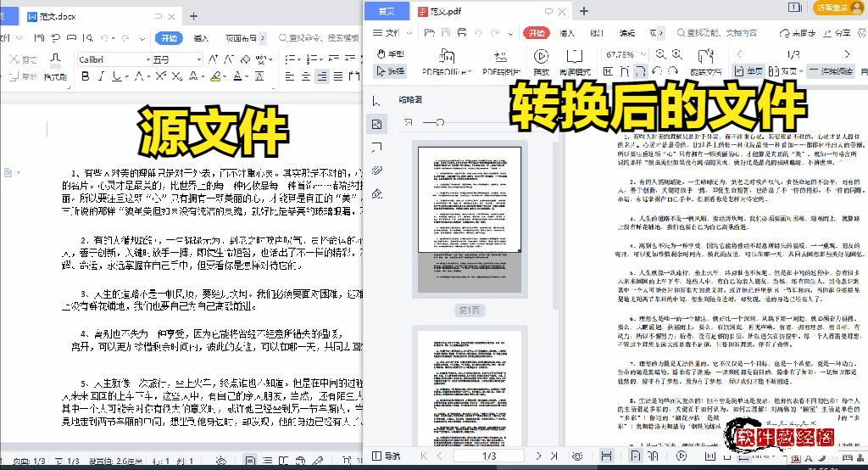
Task: Switch to PDF 插入 tab
Action: (567, 33)
